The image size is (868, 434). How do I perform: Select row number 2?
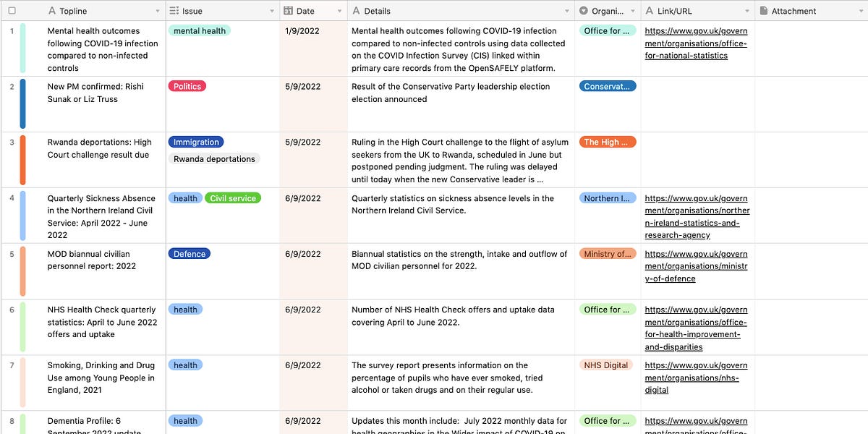coord(12,86)
